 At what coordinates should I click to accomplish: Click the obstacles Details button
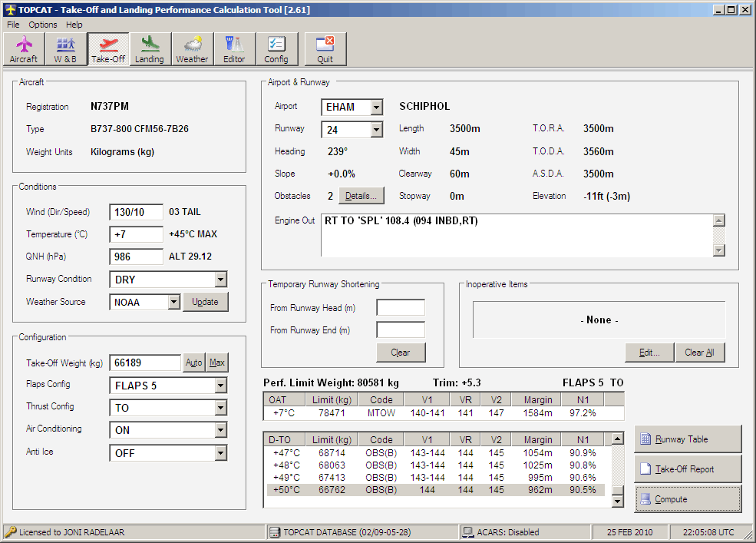click(361, 196)
